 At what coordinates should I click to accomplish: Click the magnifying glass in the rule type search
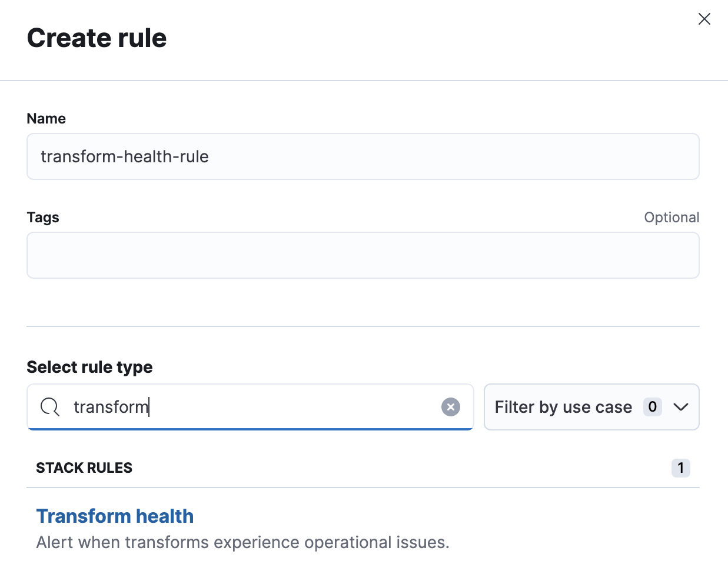pos(49,407)
